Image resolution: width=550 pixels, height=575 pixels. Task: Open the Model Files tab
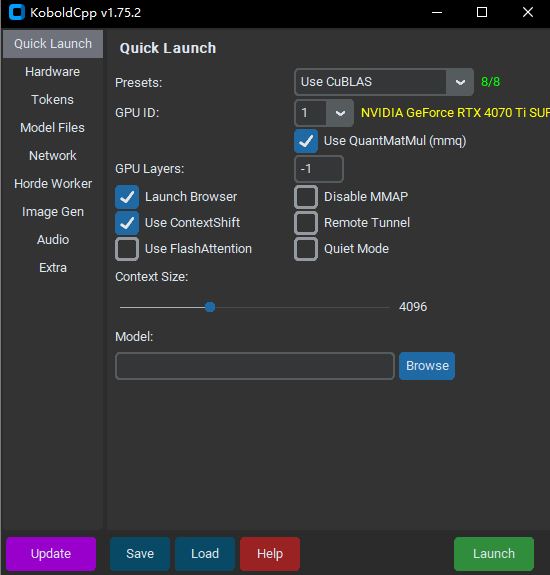[x=53, y=128]
